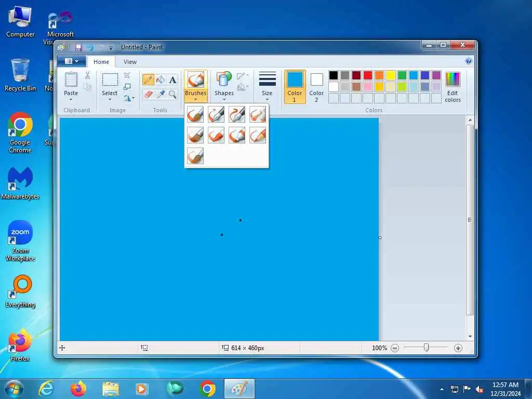Screen dimensions: 532x399
Task: Pick the green color swatch
Action: click(402, 75)
